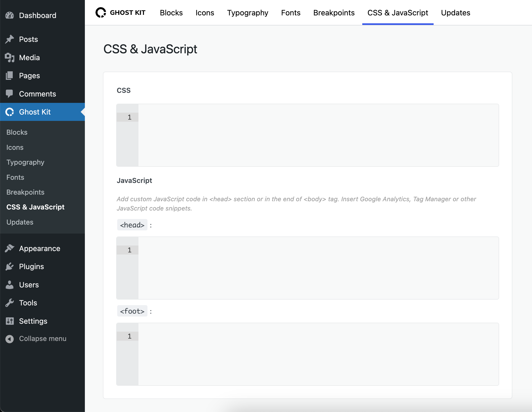Select the Posts pushpin icon
This screenshot has height=412, width=532.
[10, 39]
